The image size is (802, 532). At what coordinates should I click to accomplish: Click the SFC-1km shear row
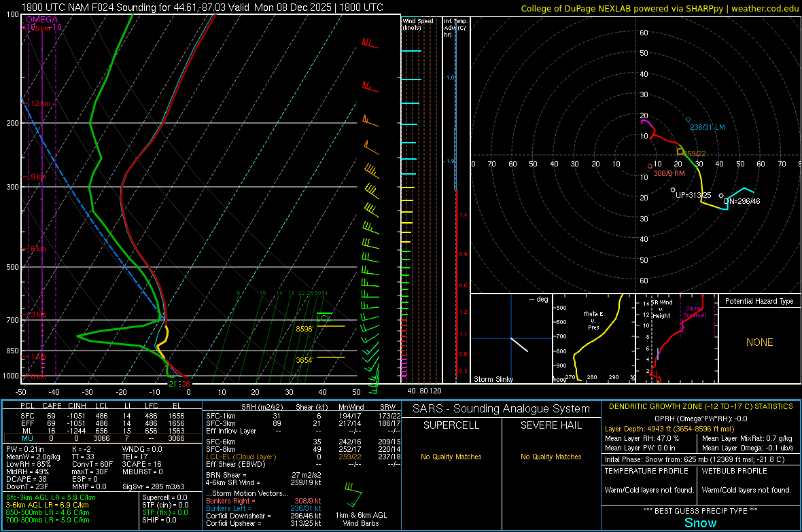[x=303, y=416]
